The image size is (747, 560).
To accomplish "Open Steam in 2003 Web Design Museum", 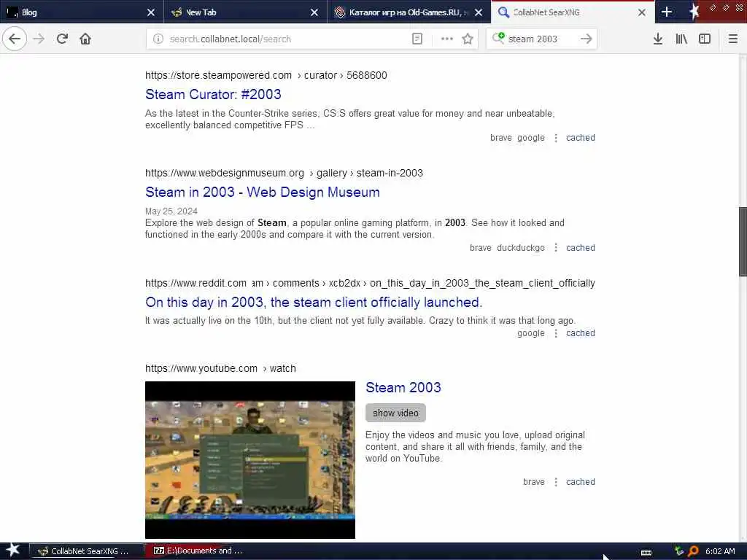I will pos(263,192).
